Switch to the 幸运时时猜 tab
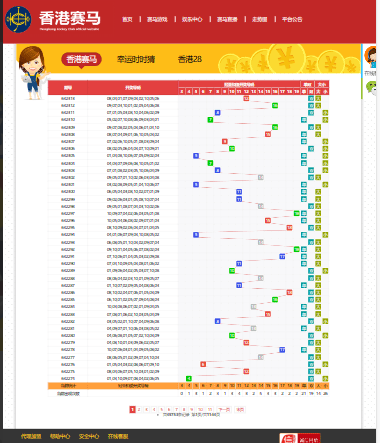 click(x=136, y=59)
